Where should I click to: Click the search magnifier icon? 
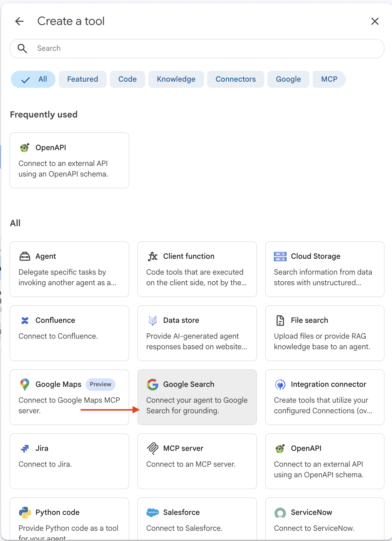22,48
